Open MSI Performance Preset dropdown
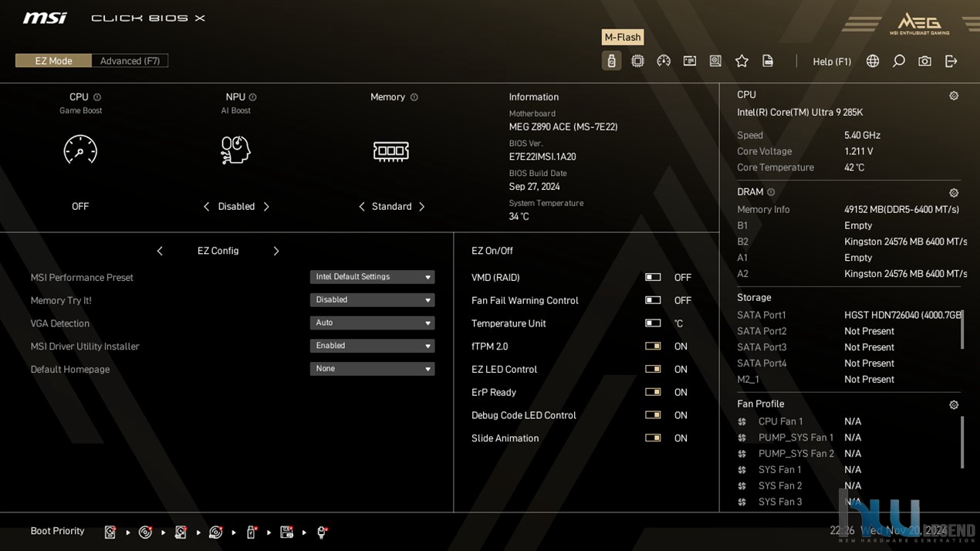The image size is (980, 551). pyautogui.click(x=372, y=277)
